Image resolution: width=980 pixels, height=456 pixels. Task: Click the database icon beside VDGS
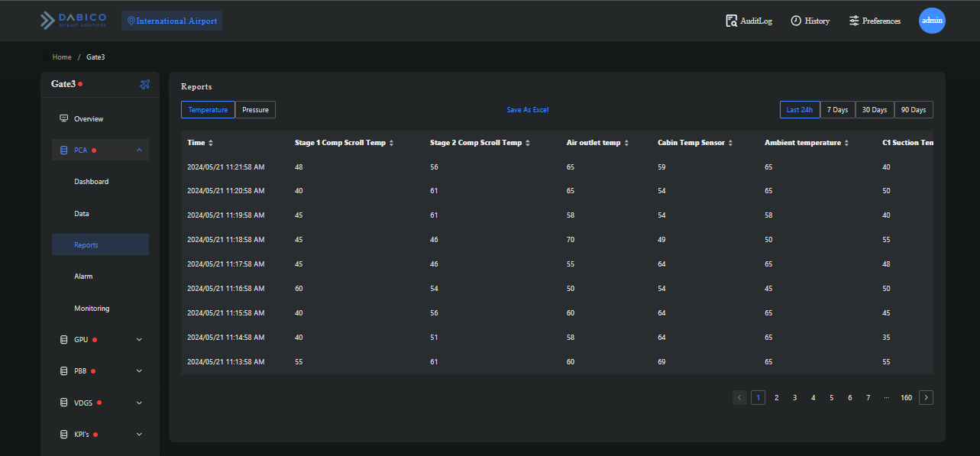64,403
